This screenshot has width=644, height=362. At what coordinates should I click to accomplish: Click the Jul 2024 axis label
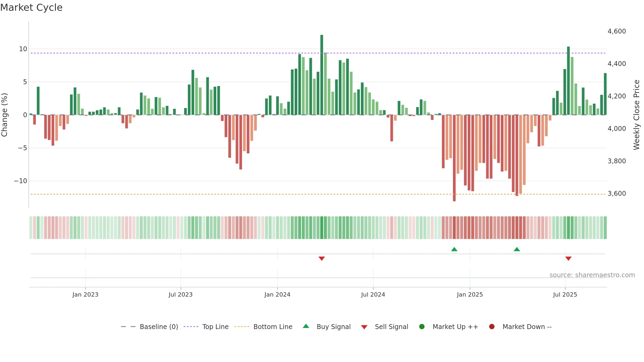[373, 294]
